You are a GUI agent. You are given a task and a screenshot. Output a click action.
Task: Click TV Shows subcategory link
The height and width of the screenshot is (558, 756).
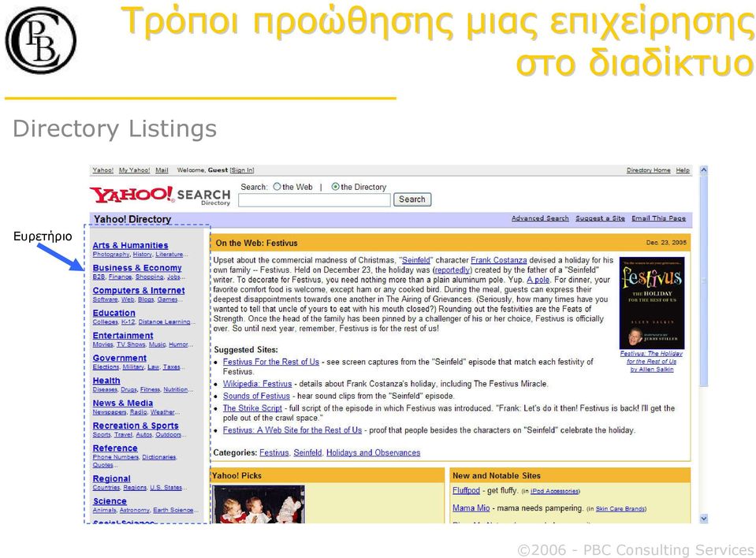[131, 344]
